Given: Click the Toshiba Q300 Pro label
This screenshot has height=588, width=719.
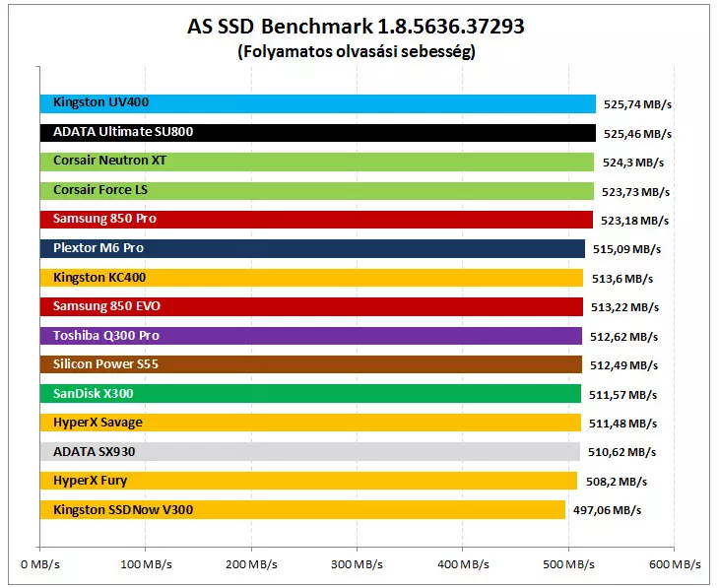Looking at the screenshot, I should [106, 336].
